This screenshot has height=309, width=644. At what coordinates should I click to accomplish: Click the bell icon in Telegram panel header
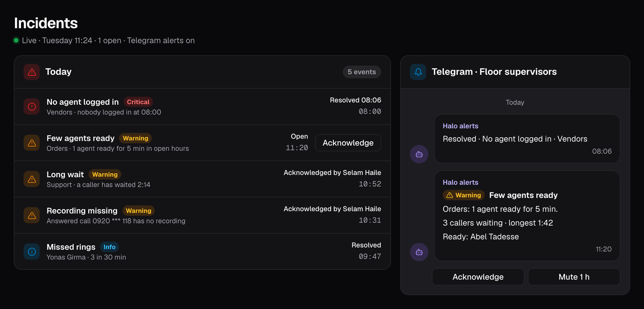point(418,72)
